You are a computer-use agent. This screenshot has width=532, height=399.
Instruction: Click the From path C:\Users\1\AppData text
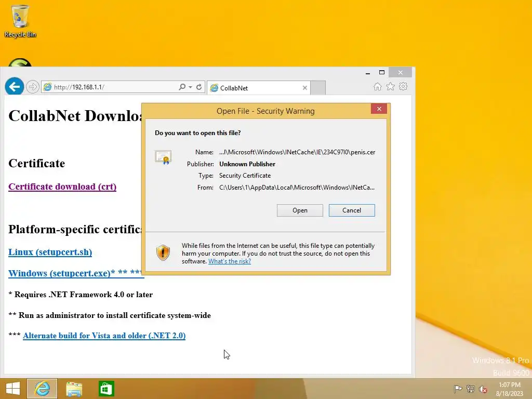tap(297, 188)
